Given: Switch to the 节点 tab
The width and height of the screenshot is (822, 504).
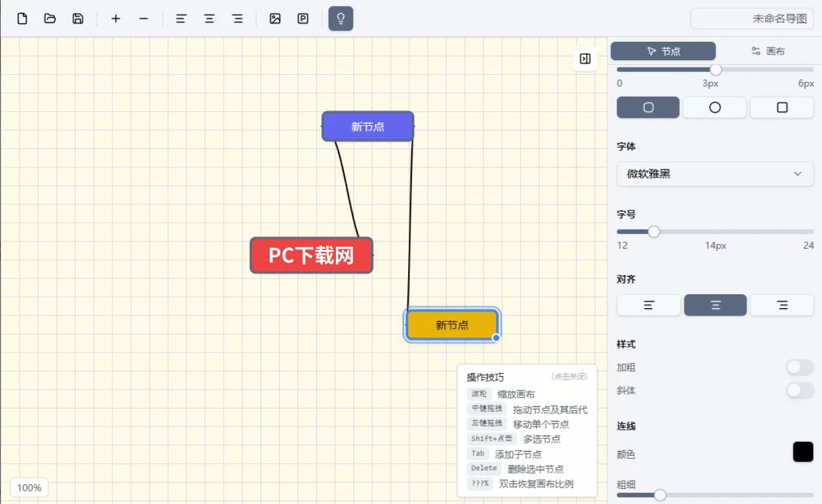Looking at the screenshot, I should [663, 51].
